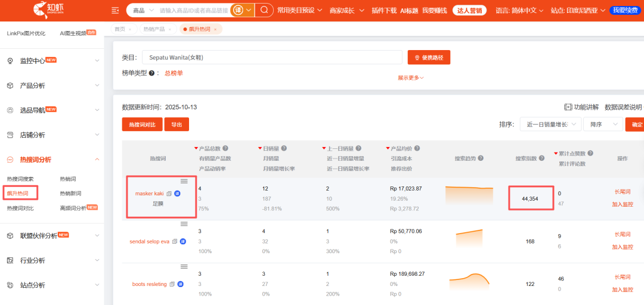
Task: Sort by 上一日销量 column arrow
Action: coord(324,148)
